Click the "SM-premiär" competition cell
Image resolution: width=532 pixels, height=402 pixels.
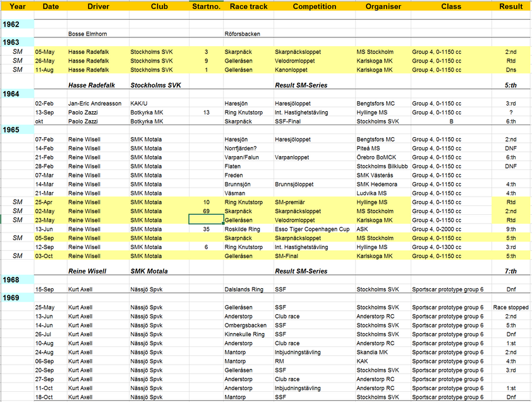click(315, 202)
